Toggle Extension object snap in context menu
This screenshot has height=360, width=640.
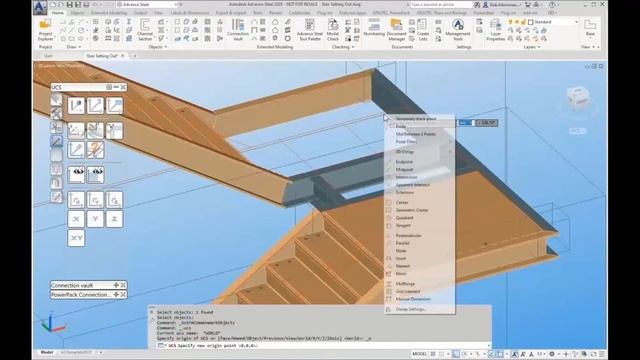(x=404, y=192)
